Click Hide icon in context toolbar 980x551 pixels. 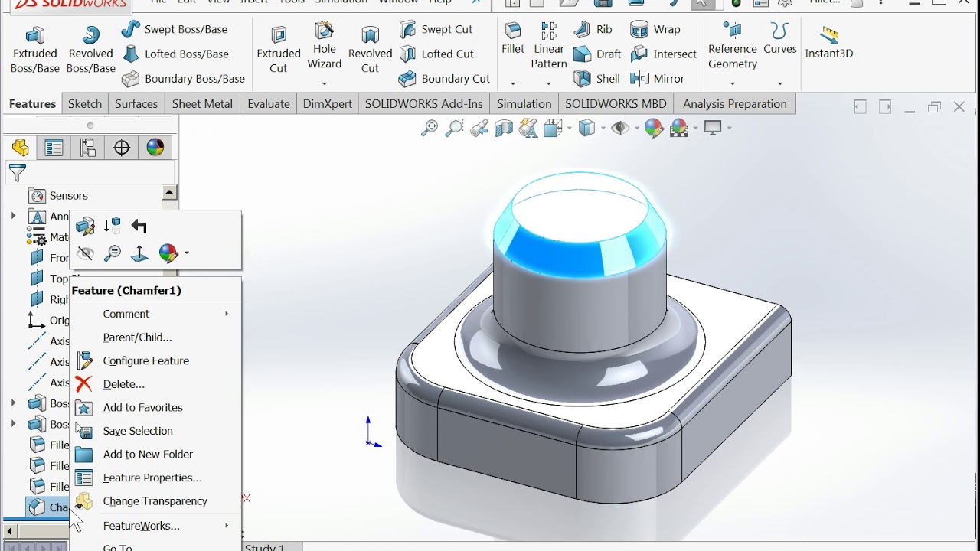[85, 253]
